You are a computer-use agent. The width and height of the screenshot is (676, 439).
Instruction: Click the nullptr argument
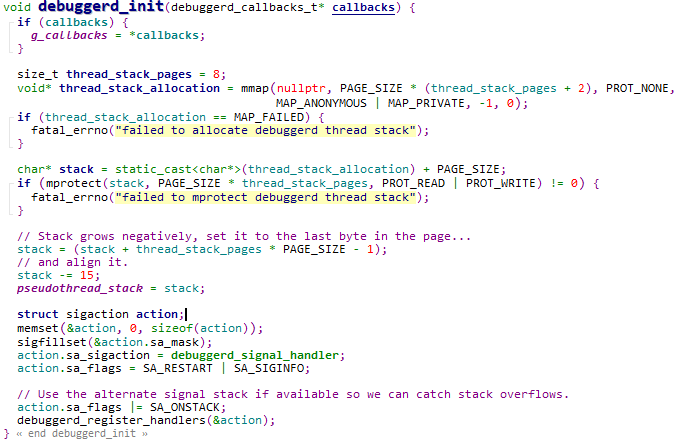pyautogui.click(x=301, y=88)
